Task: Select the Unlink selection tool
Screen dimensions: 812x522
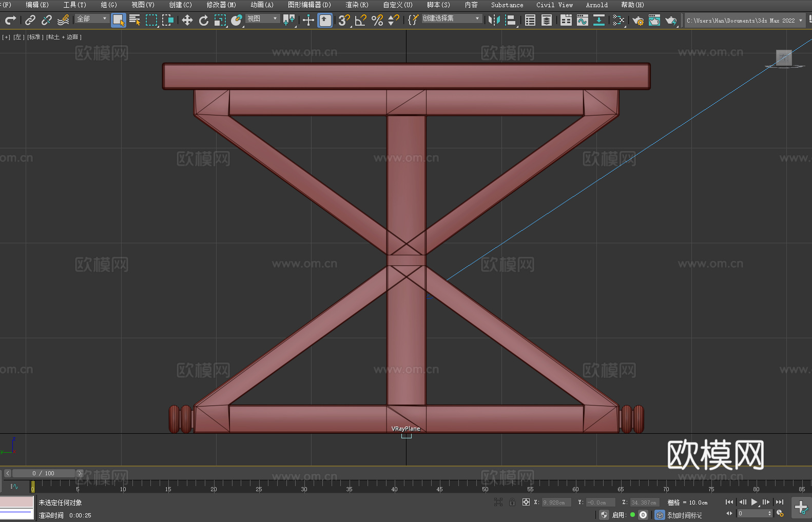Action: (47, 20)
